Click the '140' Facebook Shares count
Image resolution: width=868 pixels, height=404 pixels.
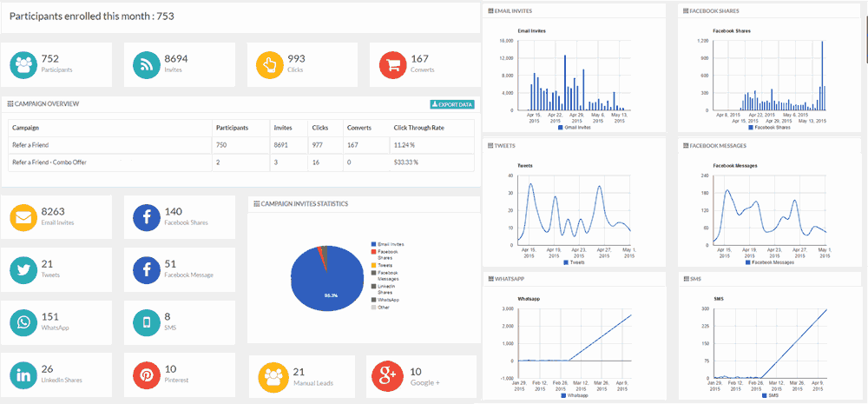click(174, 211)
